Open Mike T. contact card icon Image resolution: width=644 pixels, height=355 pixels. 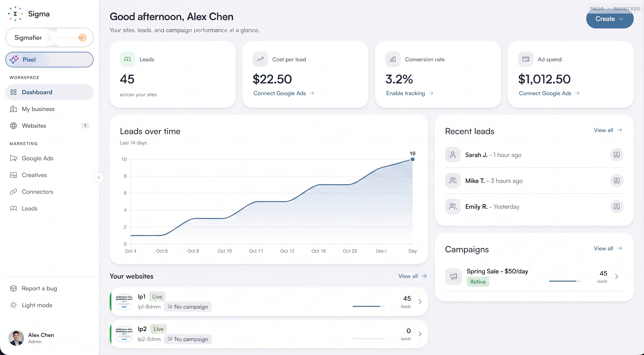click(x=617, y=181)
